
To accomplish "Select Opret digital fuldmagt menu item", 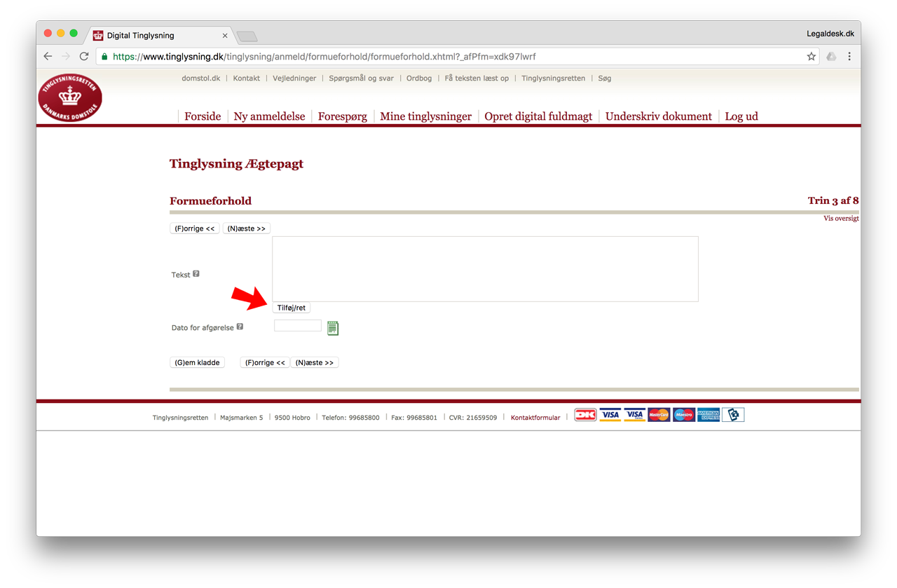I will click(538, 116).
